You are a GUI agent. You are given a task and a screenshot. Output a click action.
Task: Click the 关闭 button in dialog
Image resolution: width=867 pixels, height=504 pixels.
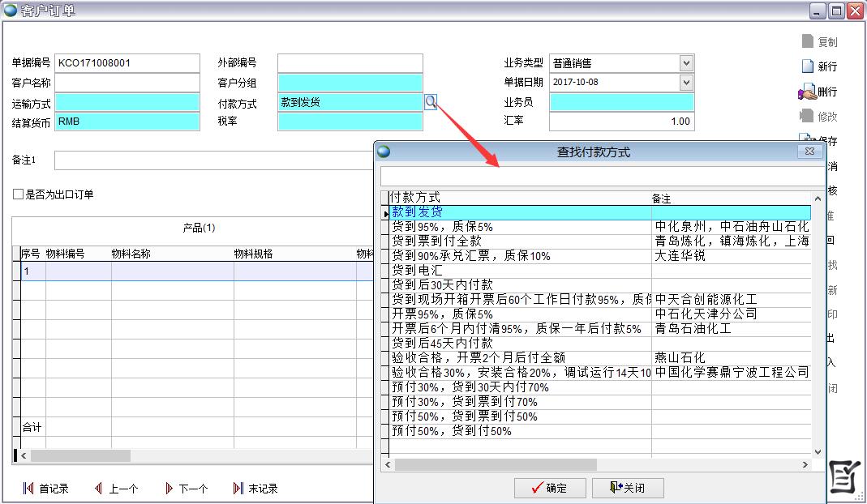click(628, 488)
